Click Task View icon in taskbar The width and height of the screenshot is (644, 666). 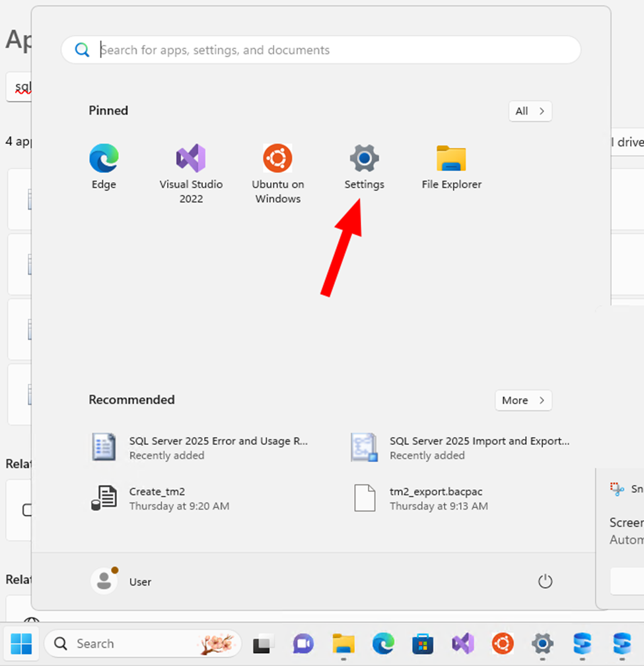tap(264, 643)
